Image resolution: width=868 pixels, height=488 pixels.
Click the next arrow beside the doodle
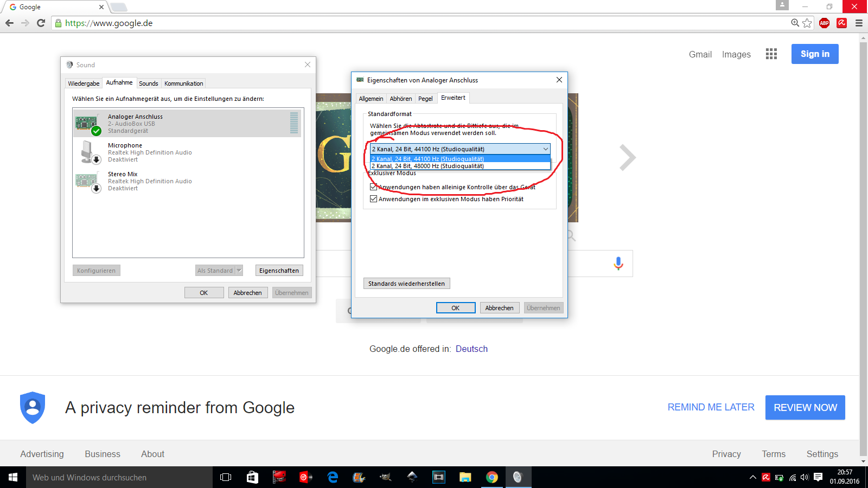(627, 158)
